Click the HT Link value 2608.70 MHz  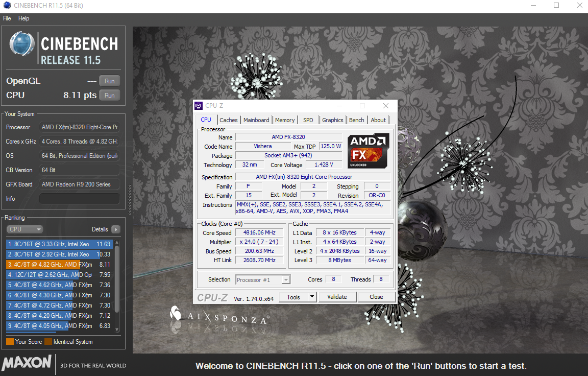tap(259, 260)
